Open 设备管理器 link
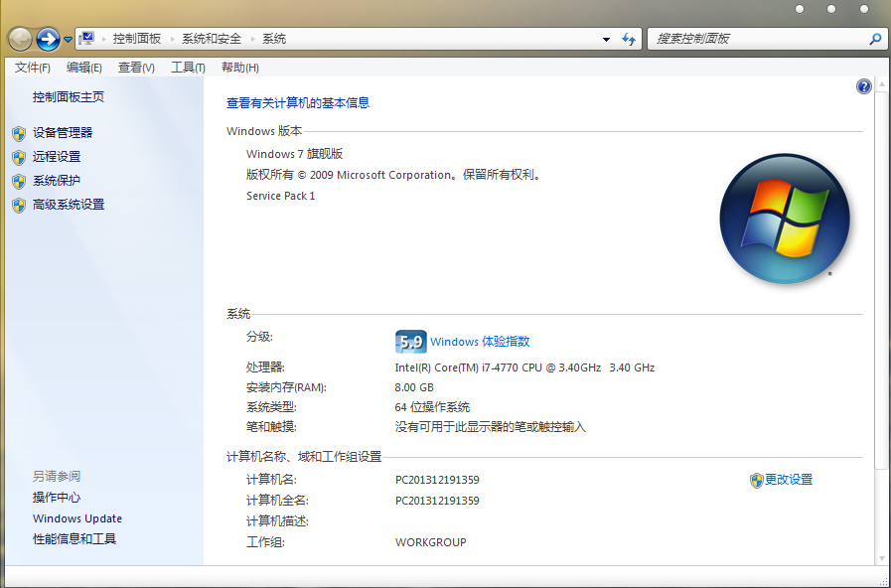Image resolution: width=891 pixels, height=588 pixels. click(x=63, y=133)
